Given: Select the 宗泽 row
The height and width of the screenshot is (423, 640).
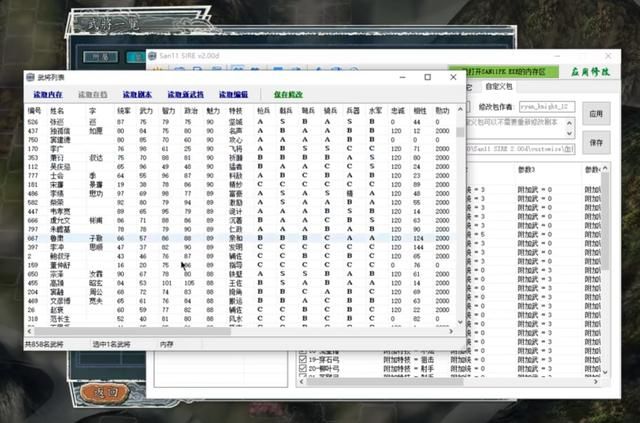Looking at the screenshot, I should coord(240,274).
